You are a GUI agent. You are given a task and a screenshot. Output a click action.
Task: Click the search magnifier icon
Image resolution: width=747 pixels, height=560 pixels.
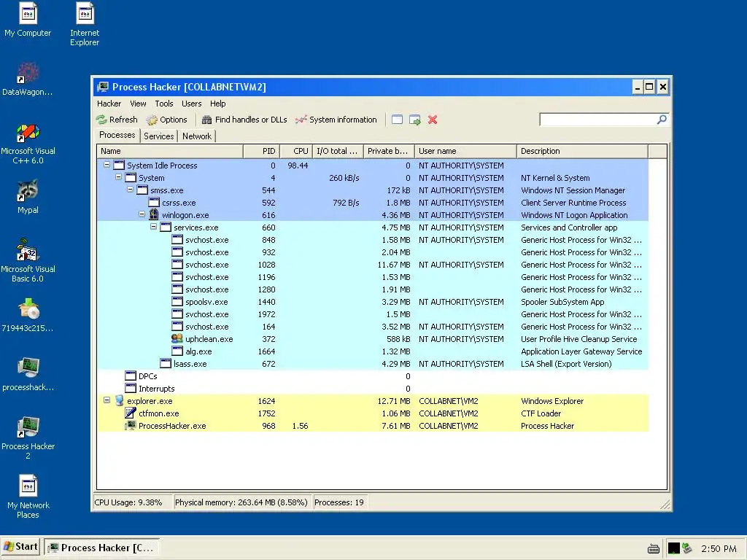[x=662, y=120]
